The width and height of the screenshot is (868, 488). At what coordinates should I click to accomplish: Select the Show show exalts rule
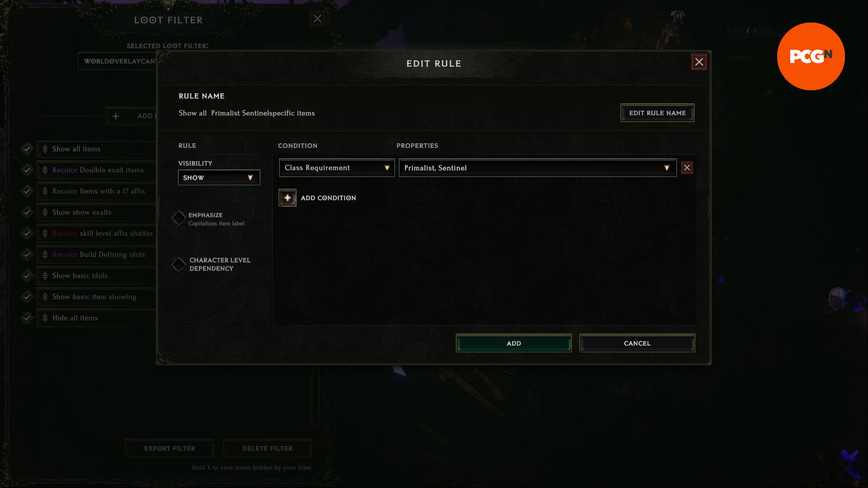[97, 212]
